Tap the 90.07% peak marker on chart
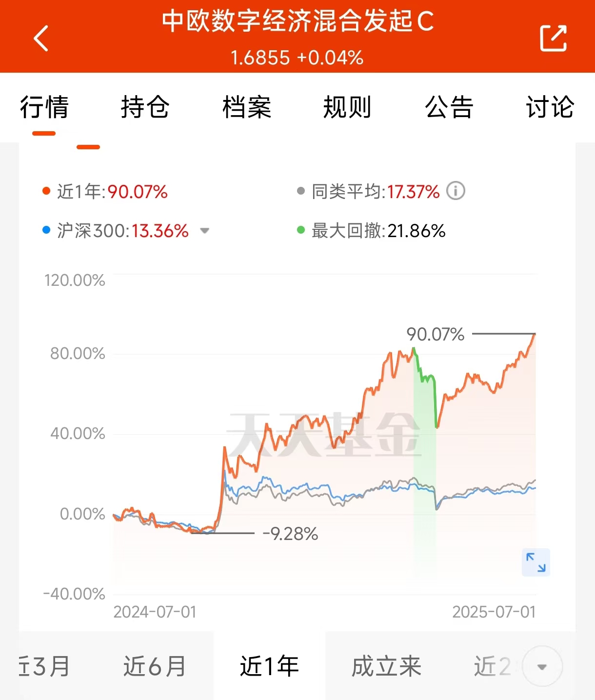The height and width of the screenshot is (700, 595). pos(435,334)
